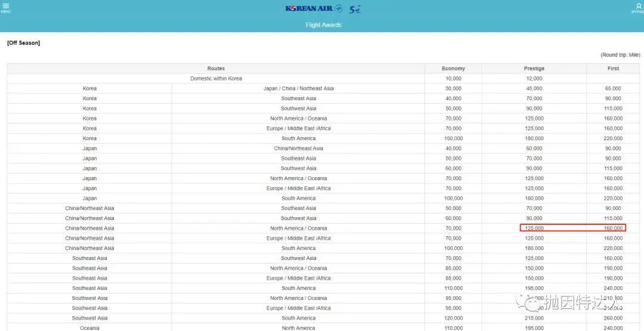Click the 10,000 Economy value for Domestic Korea
Screen dimensions: 644x331
453,79
